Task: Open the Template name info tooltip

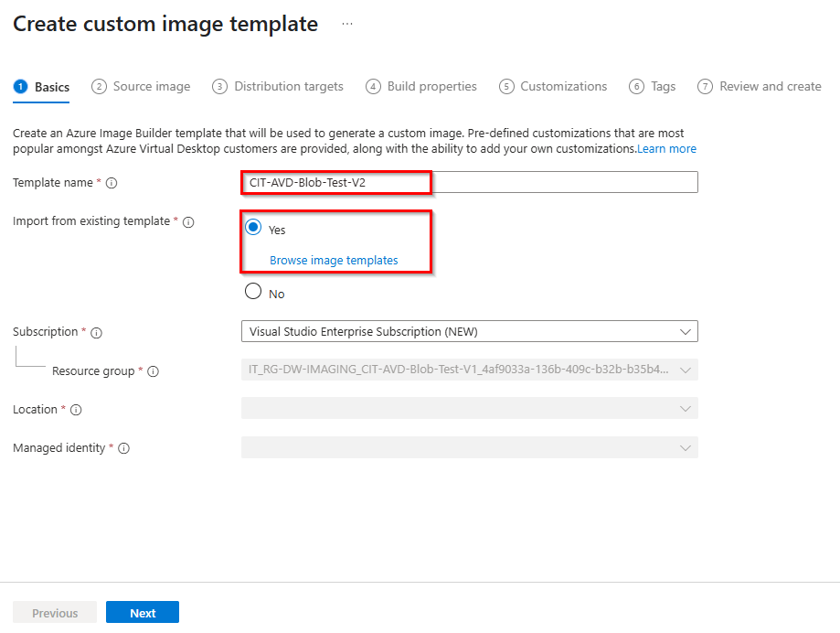Action: click(112, 182)
